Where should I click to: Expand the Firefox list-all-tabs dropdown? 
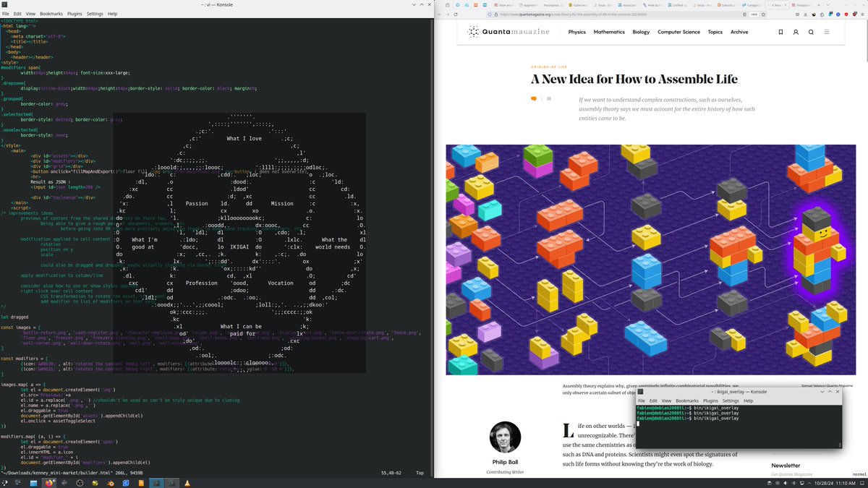[x=828, y=5]
